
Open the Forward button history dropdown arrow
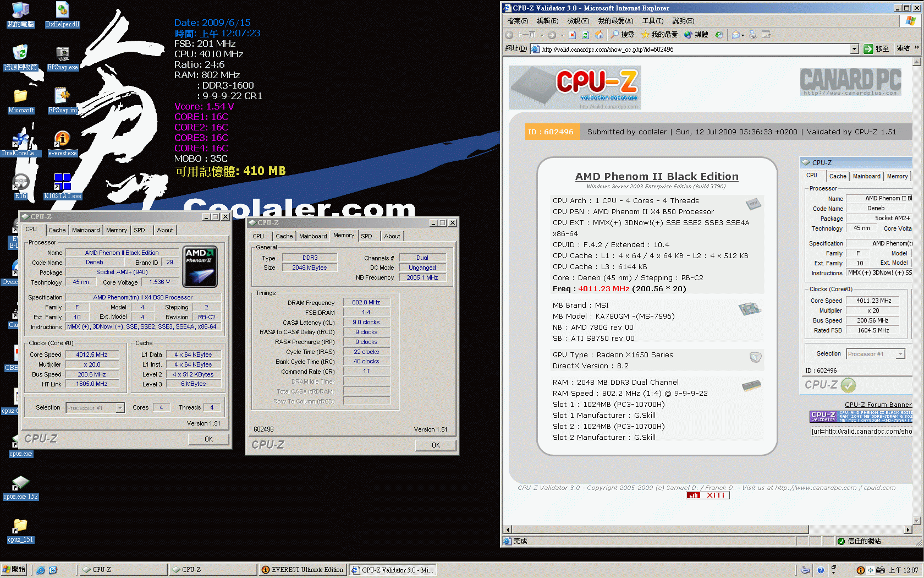coord(562,35)
